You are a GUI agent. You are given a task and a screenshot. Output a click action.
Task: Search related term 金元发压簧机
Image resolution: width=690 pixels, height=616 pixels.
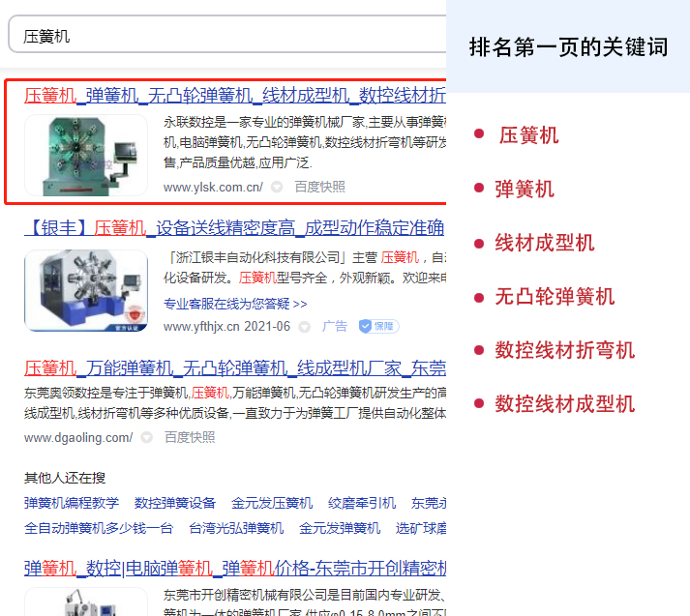[x=272, y=503]
